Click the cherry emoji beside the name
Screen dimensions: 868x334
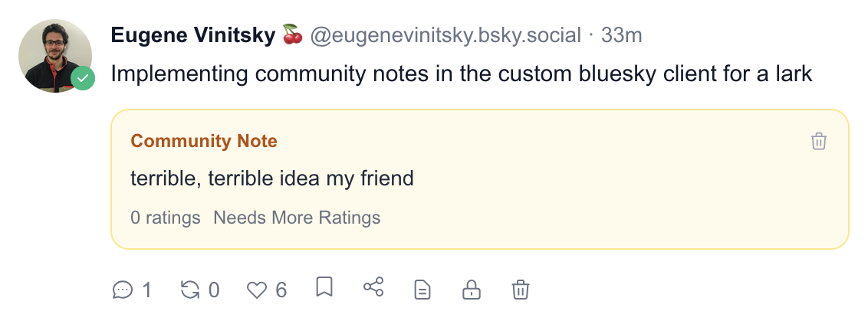tap(293, 35)
